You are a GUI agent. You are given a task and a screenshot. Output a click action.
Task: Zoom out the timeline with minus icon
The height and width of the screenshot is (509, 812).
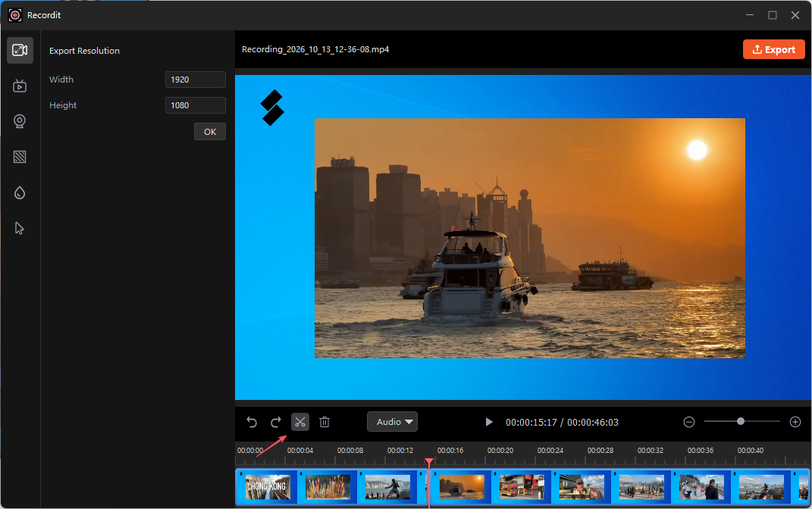tap(688, 422)
